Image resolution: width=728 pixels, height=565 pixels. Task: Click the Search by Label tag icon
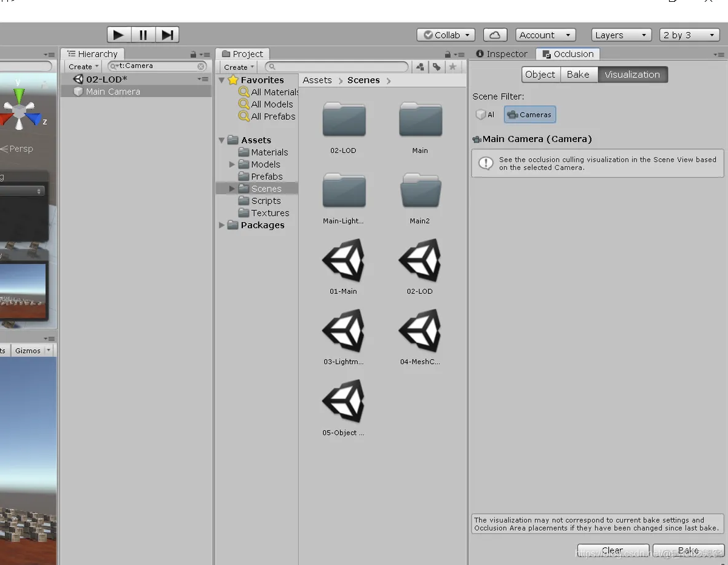tap(437, 67)
